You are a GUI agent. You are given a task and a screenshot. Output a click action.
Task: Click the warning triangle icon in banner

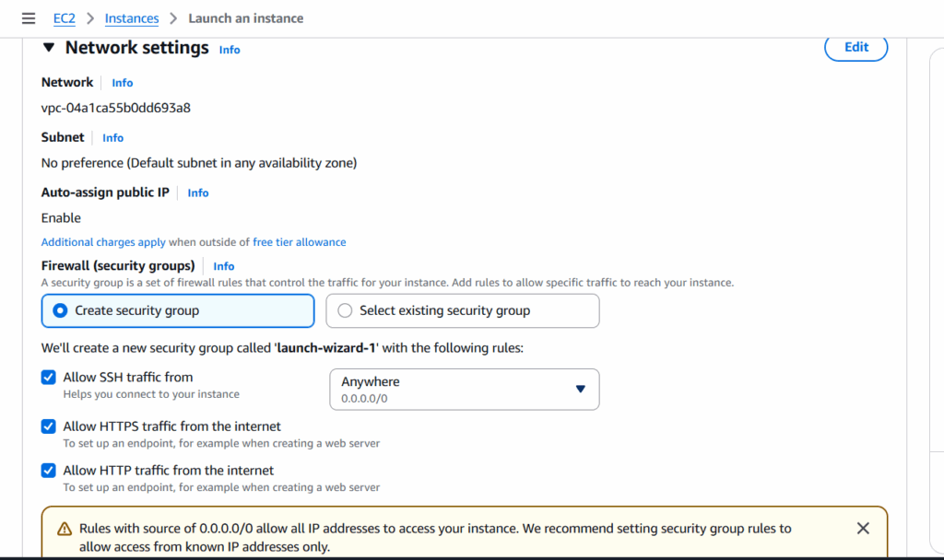click(x=65, y=529)
